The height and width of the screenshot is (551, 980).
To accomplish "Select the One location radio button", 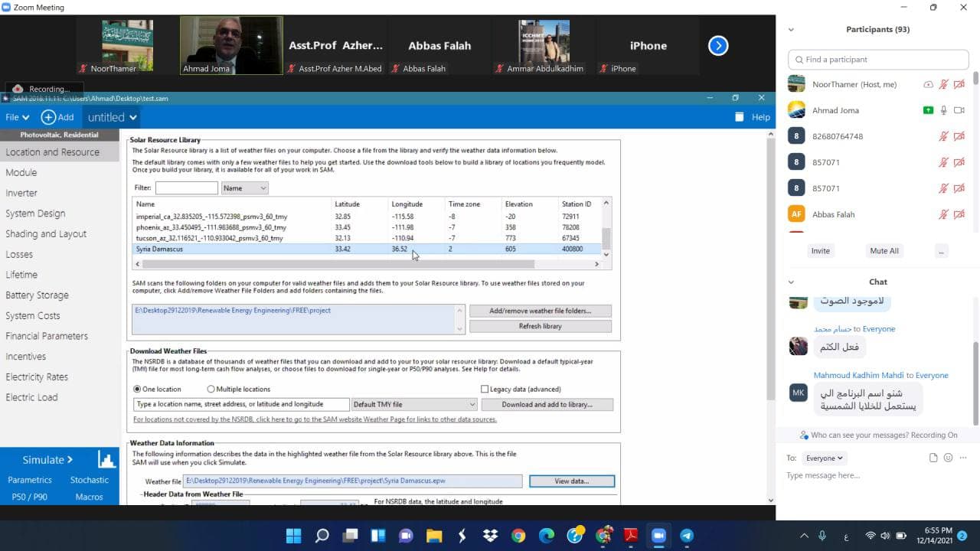I will point(138,389).
